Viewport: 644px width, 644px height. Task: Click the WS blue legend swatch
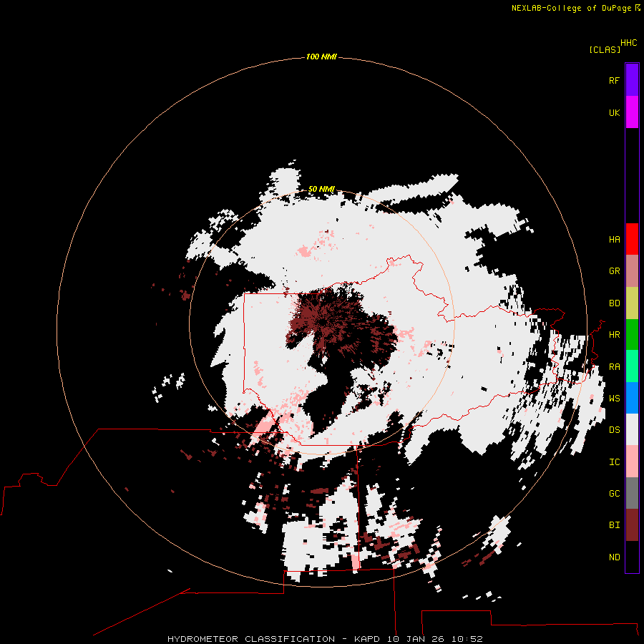(x=632, y=398)
